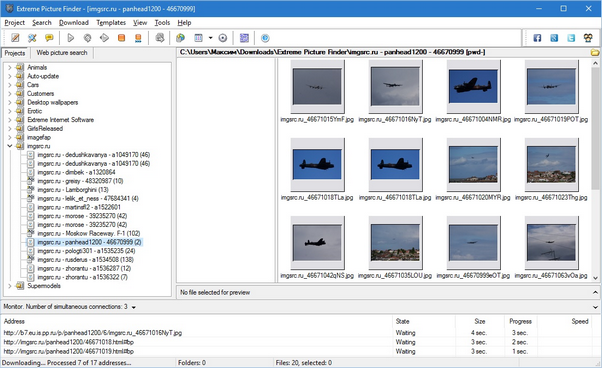Click the thumbnail pane vertical scrollbar

pyautogui.click(x=595, y=170)
